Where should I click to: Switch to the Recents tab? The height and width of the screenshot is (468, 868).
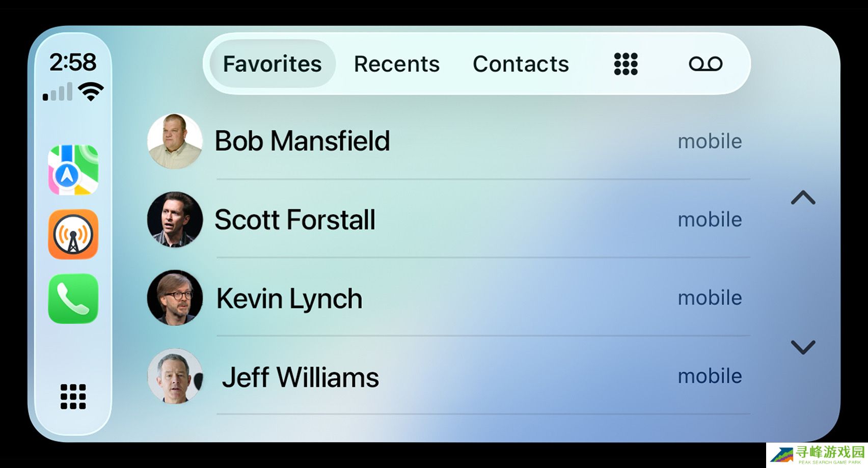tap(397, 64)
